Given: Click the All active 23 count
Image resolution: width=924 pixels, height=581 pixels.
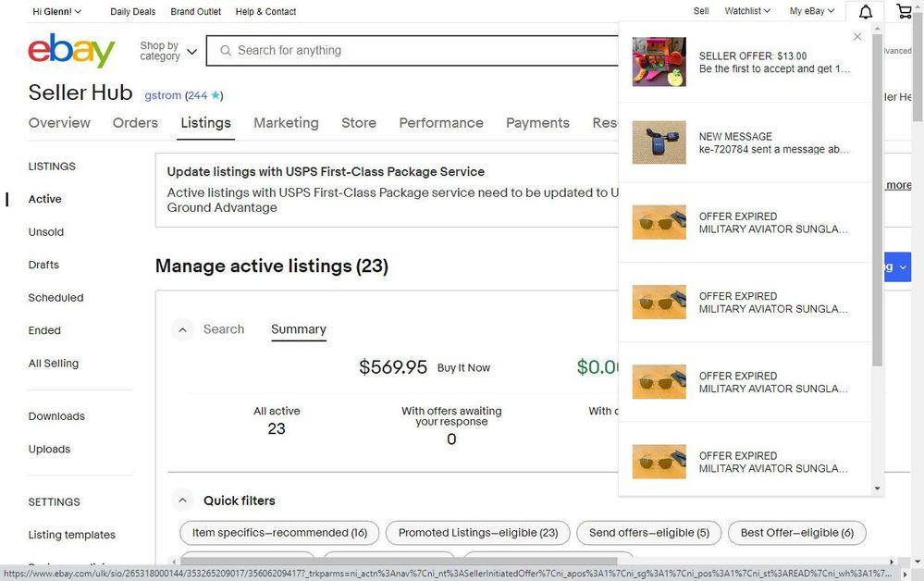Looking at the screenshot, I should click(277, 429).
